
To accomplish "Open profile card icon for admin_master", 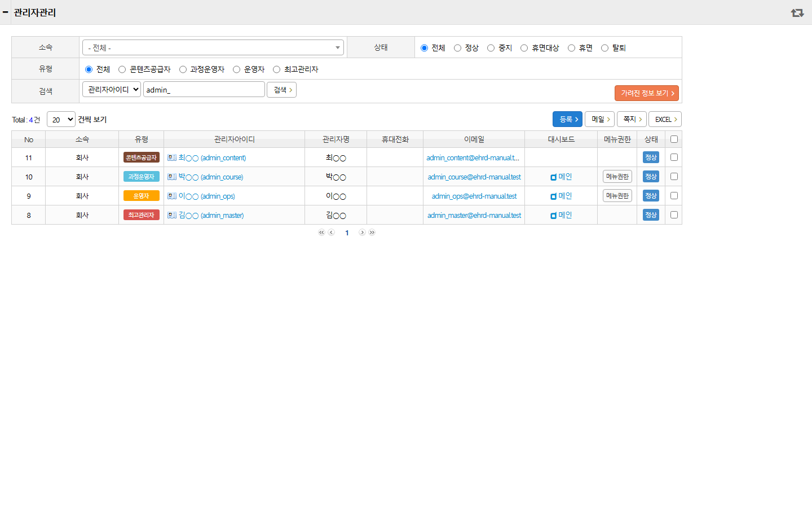I will click(172, 215).
